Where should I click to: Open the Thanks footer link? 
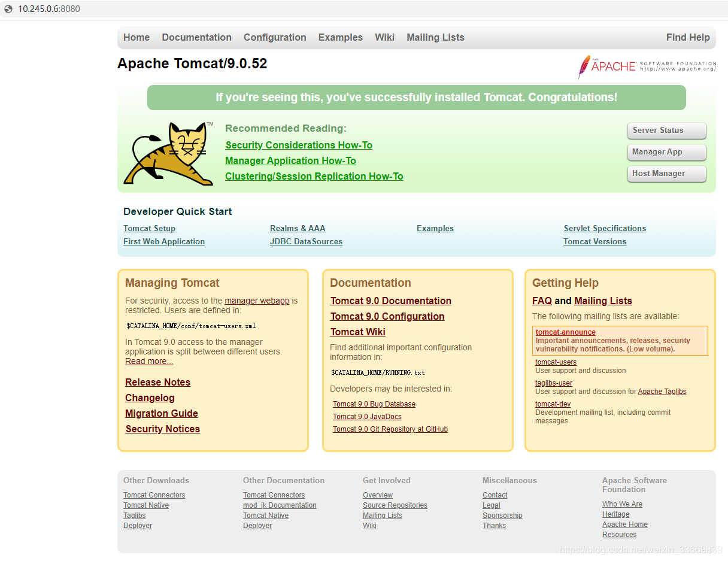tap(494, 526)
